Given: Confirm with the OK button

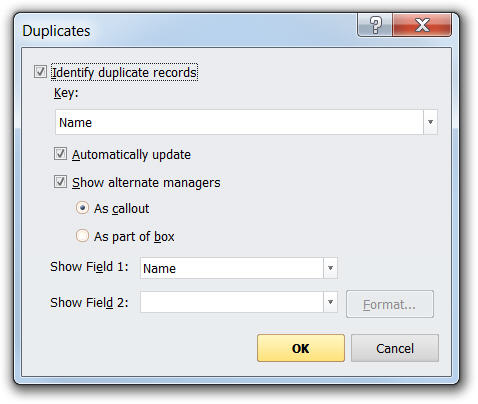Looking at the screenshot, I should (301, 348).
